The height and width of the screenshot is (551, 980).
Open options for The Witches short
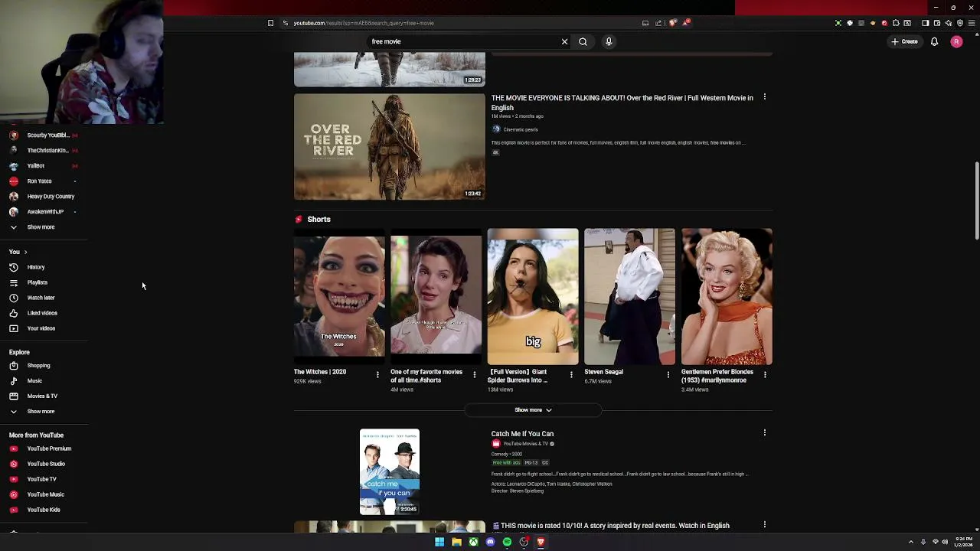(377, 374)
